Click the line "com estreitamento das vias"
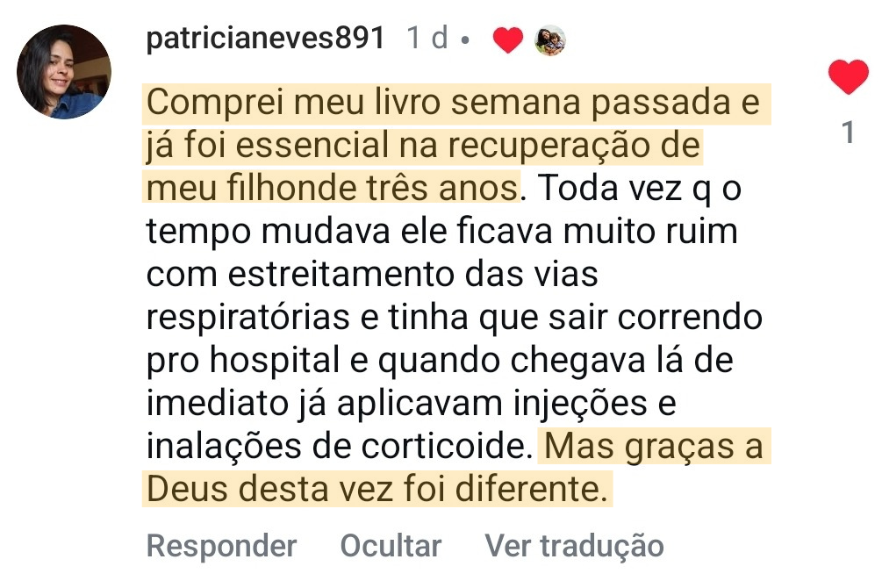Viewport: 882px width, 588px height. (x=371, y=275)
